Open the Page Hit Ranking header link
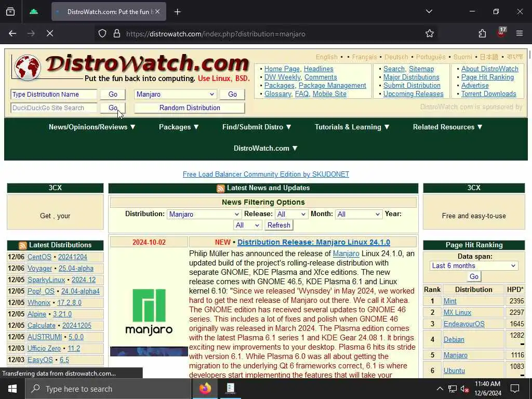 coord(487,77)
